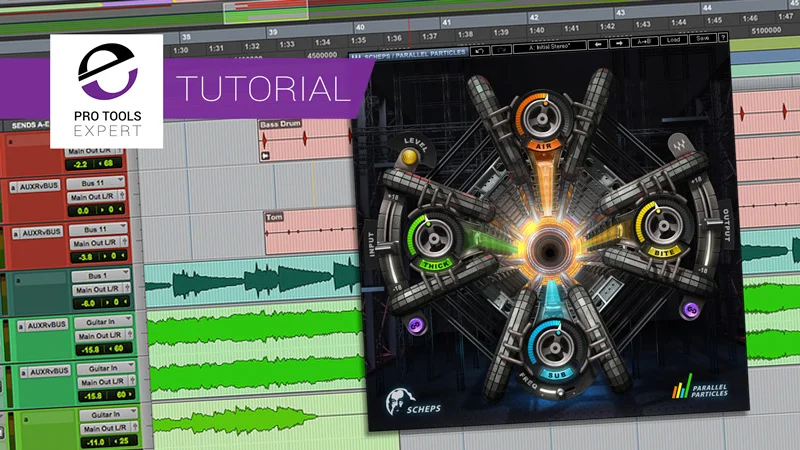Screen dimensions: 800x450
Task: Click the yellow LEVEL indicator light
Action: coord(409,157)
